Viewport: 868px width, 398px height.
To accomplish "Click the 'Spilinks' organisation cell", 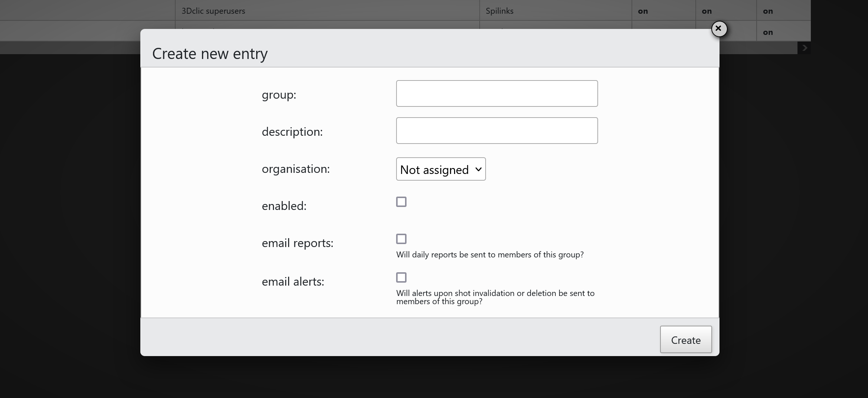I will (x=499, y=11).
